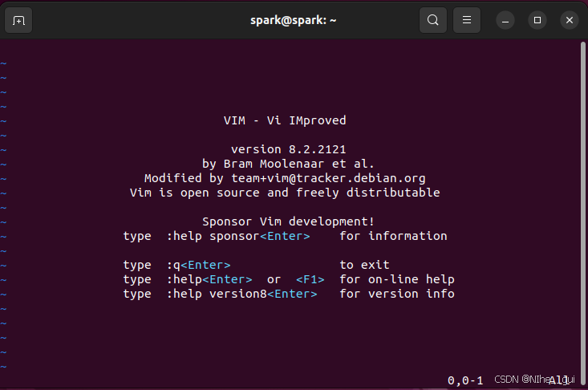
Task: Click the ':help version8<Enter>' text
Action: coord(242,294)
